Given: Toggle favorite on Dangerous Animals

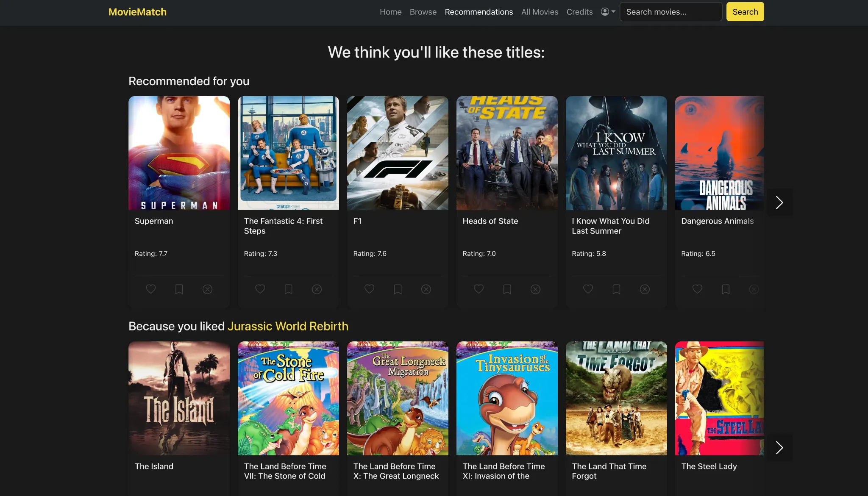Looking at the screenshot, I should pos(697,289).
